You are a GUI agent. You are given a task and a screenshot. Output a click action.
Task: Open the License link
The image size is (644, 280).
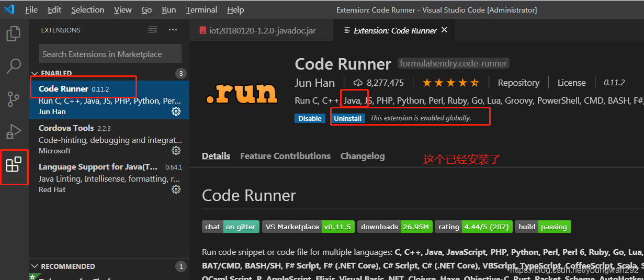[571, 83]
